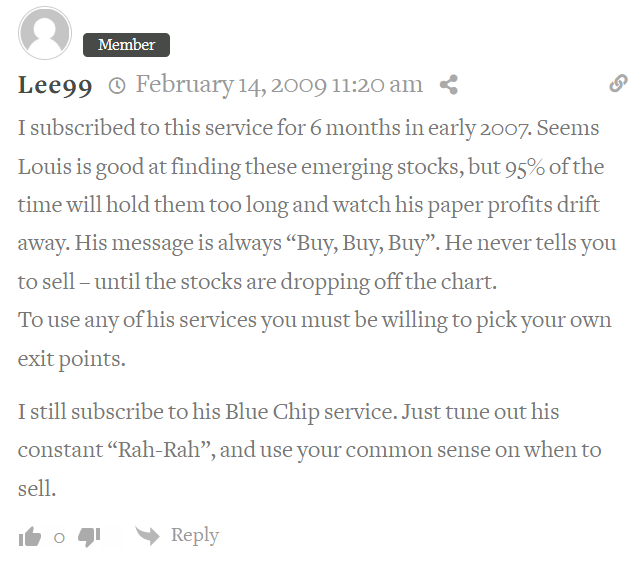Click the clock icon before the date
The image size is (640, 568).
pyautogui.click(x=117, y=86)
